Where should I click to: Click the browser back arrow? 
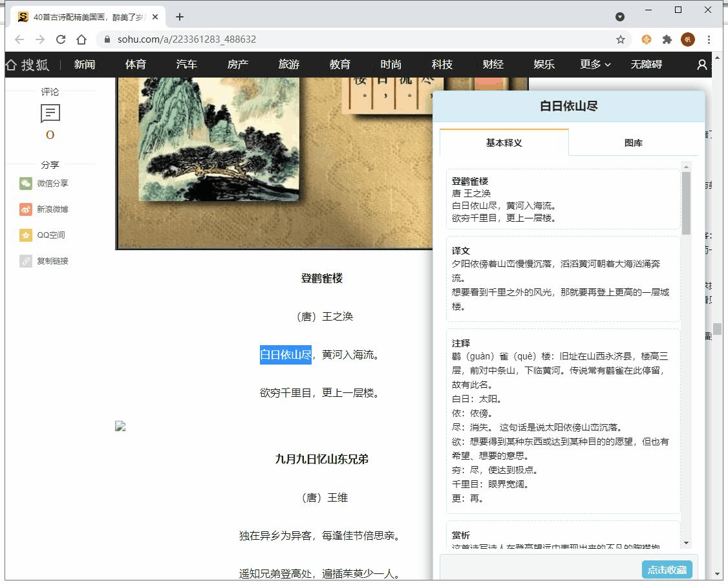pos(19,39)
